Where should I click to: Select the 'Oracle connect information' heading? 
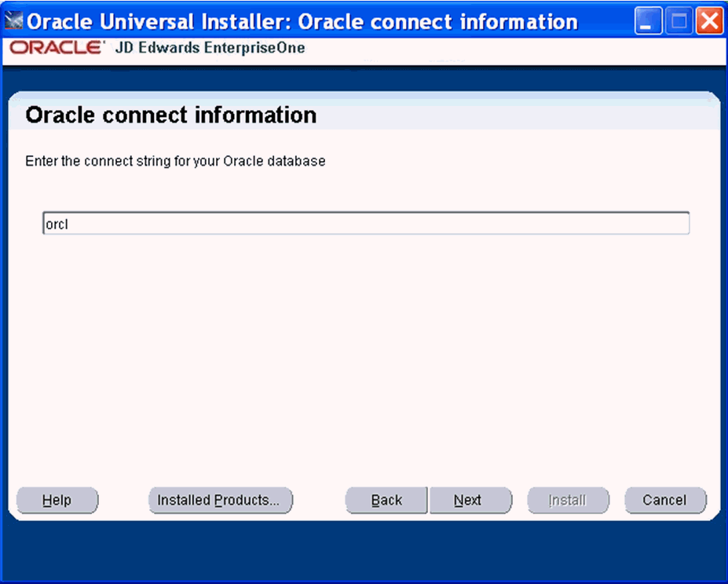pyautogui.click(x=171, y=115)
